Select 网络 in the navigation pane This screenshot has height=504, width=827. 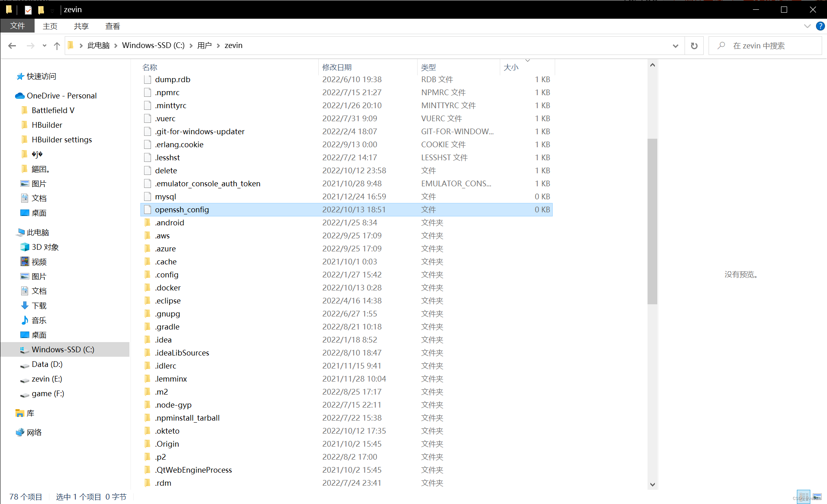pyautogui.click(x=34, y=432)
